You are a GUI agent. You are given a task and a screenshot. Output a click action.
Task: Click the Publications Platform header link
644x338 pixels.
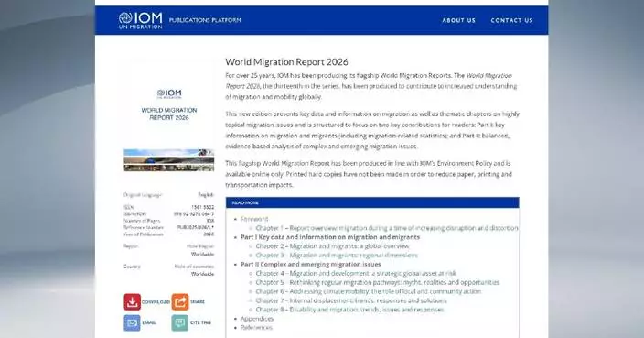point(205,20)
